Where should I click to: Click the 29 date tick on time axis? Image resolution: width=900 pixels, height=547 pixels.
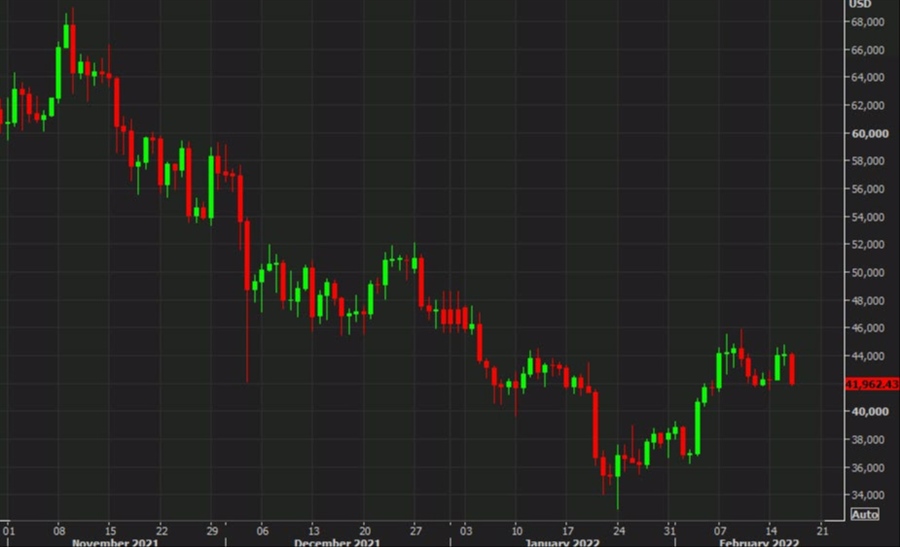[213, 529]
